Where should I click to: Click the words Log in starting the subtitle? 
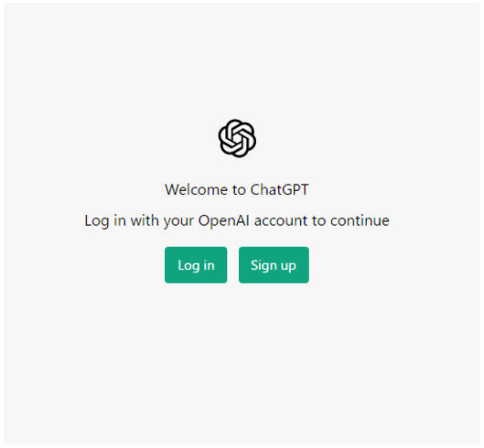[105, 221]
